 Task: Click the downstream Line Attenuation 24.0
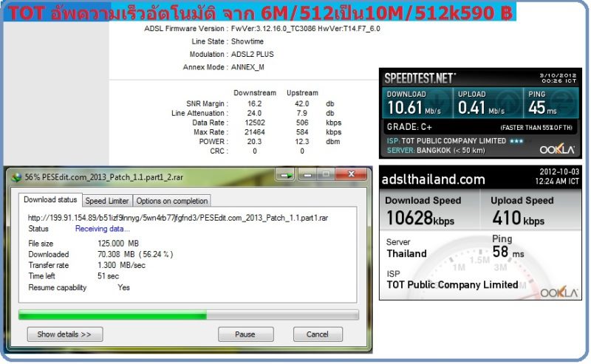point(254,113)
